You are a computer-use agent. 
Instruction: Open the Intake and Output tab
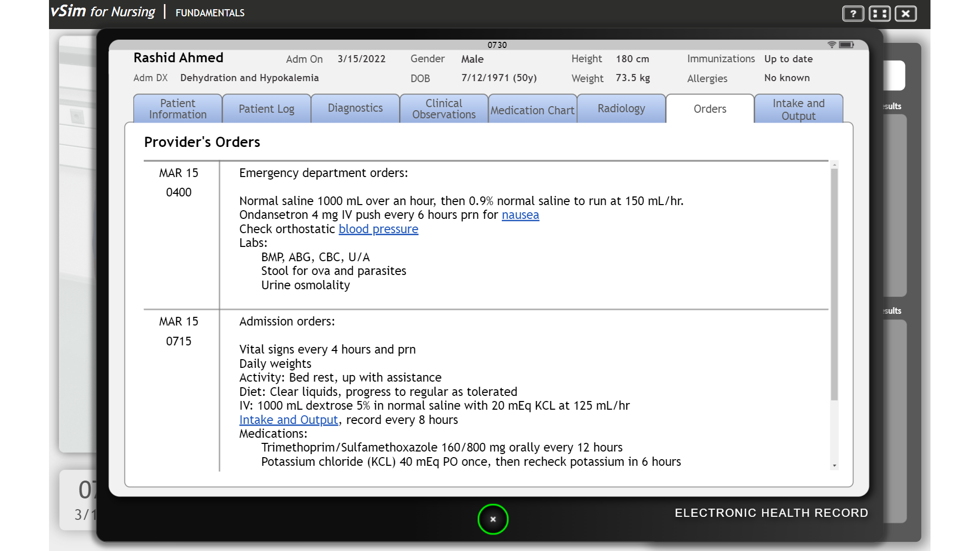point(799,109)
